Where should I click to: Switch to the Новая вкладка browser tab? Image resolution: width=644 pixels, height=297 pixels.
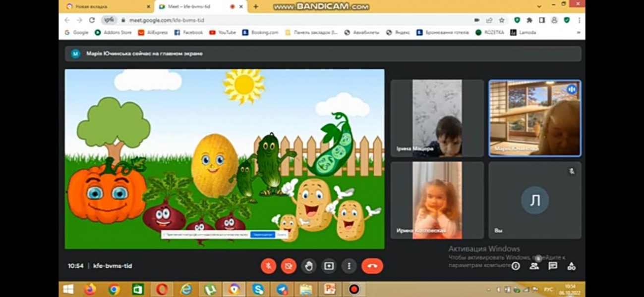point(107,6)
